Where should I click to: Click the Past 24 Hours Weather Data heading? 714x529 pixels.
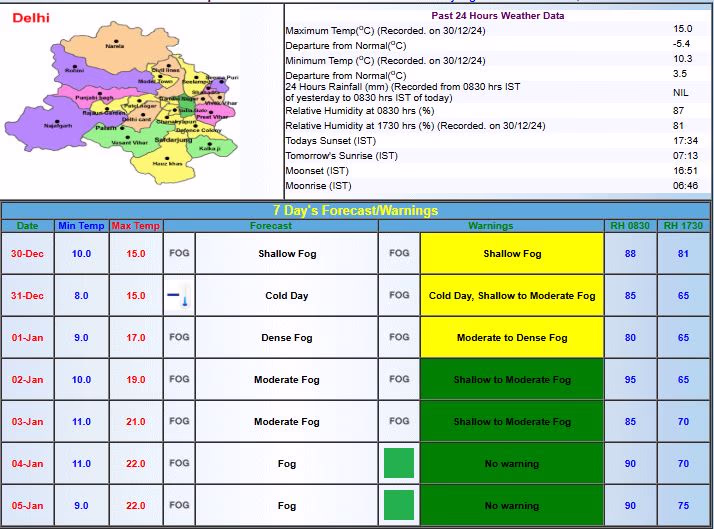(x=497, y=16)
